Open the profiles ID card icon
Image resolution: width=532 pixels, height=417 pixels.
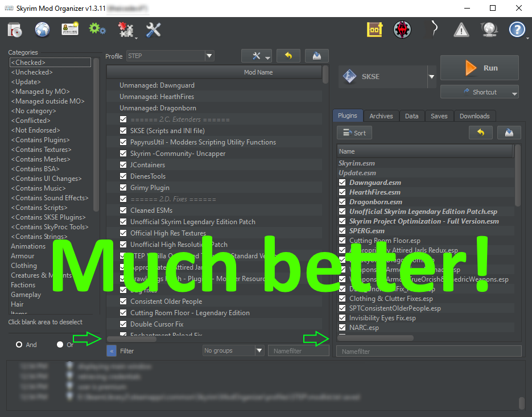tap(70, 30)
